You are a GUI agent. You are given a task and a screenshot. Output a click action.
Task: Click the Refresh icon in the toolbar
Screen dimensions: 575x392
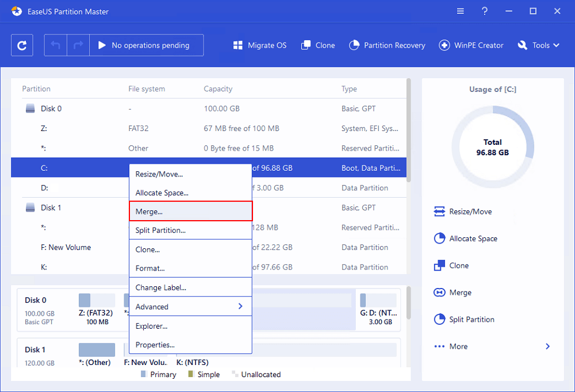point(22,45)
